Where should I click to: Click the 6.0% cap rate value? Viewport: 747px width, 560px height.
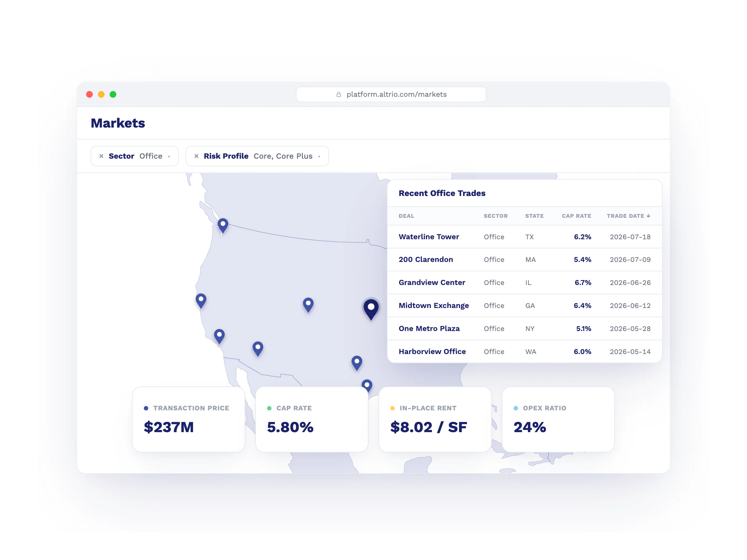tap(582, 351)
